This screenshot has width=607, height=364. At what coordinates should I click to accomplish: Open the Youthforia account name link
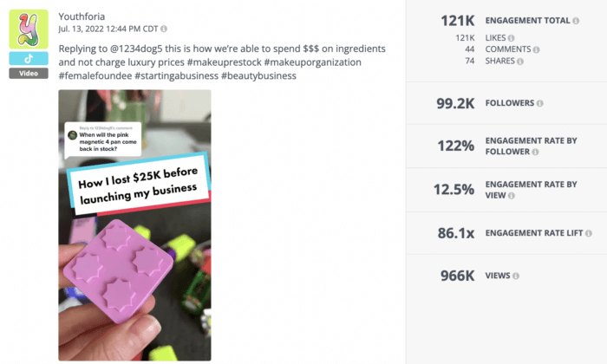[x=84, y=16]
